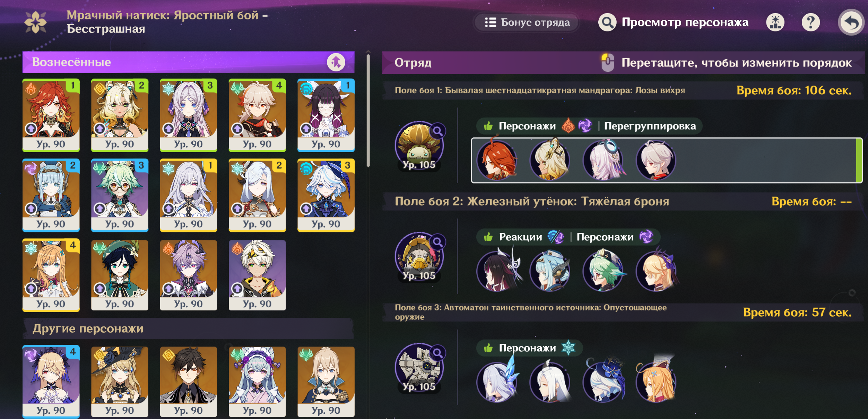The height and width of the screenshot is (419, 868).
Task: Select red-haired Pyro character card numbered 1
Action: (51, 116)
